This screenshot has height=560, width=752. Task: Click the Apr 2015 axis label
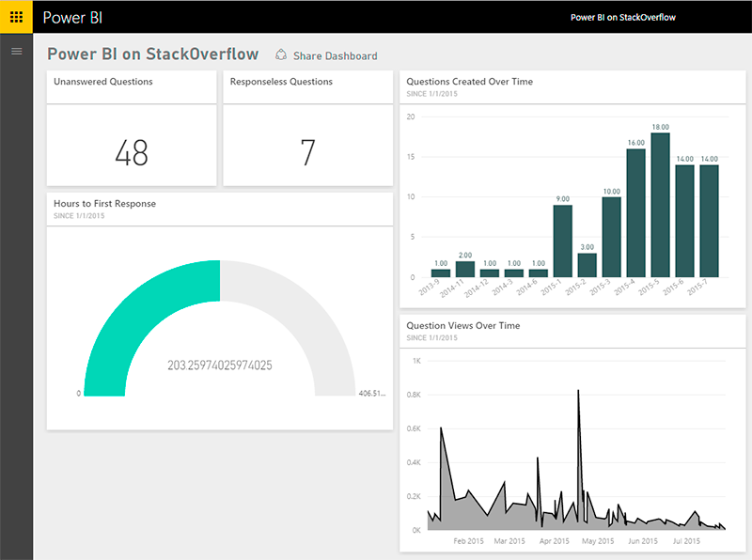pyautogui.click(x=555, y=541)
